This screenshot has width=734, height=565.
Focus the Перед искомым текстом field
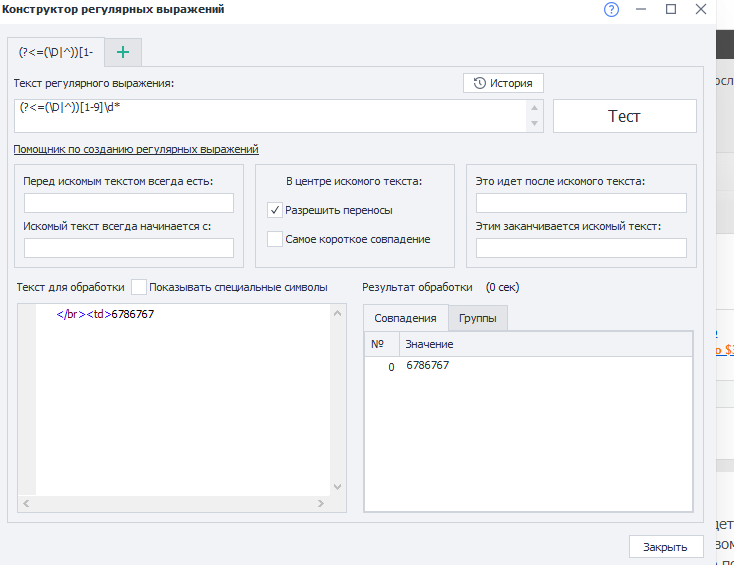128,203
